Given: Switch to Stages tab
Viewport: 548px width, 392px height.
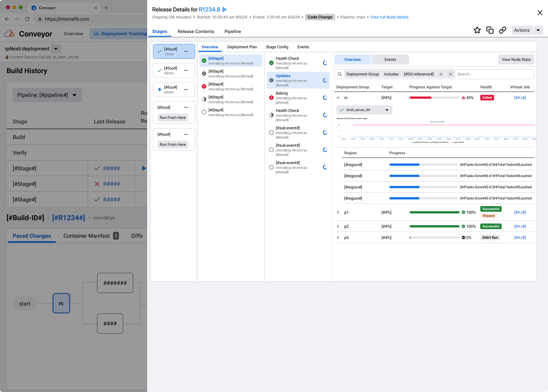Looking at the screenshot, I should pos(160,31).
